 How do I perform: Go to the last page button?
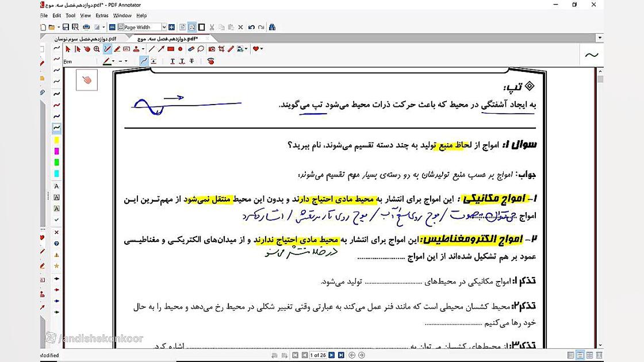point(341,355)
